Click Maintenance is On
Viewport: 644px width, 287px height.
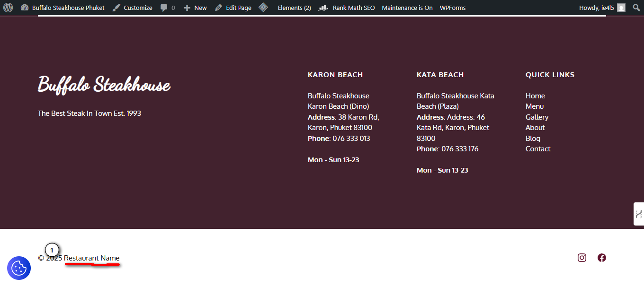click(x=407, y=8)
